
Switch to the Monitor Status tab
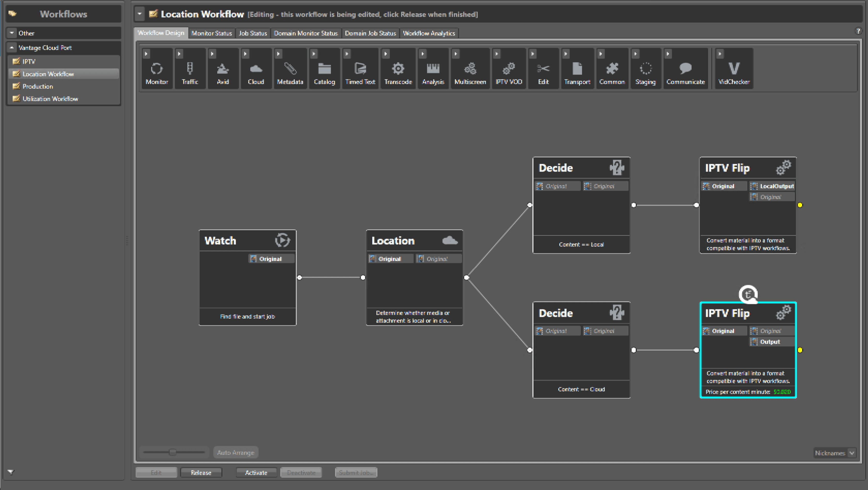[x=212, y=33]
